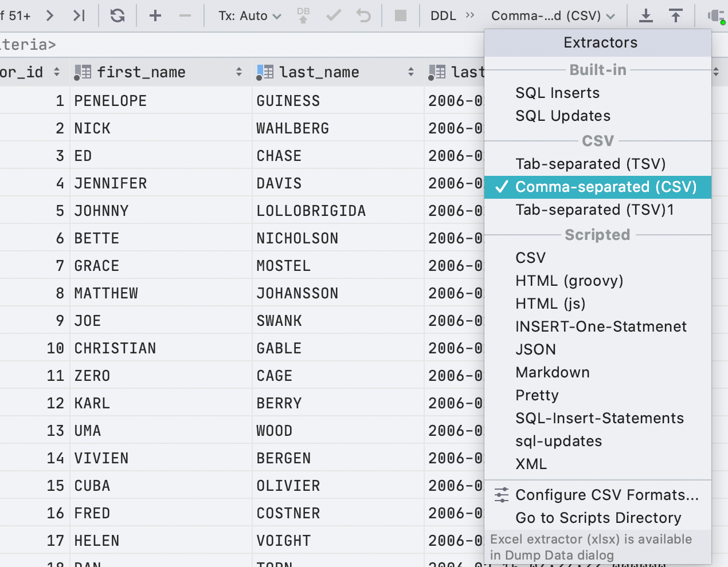Pick Pretty extractor
Image resolution: width=728 pixels, height=567 pixels.
(598, 395)
